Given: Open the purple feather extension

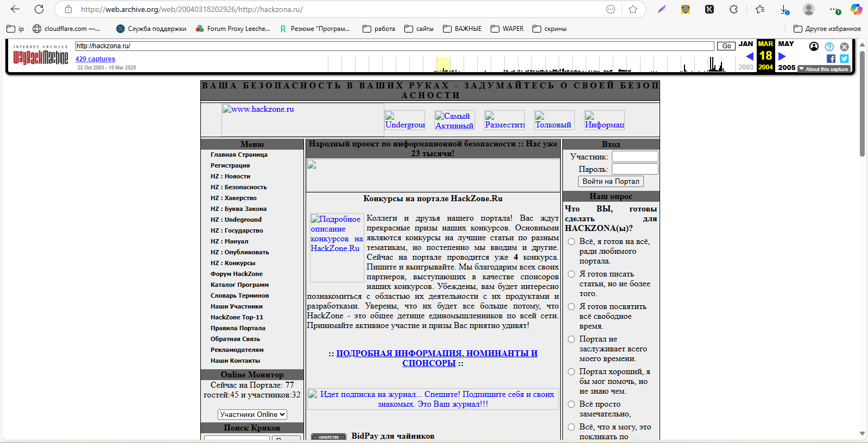Looking at the screenshot, I should pos(662,9).
